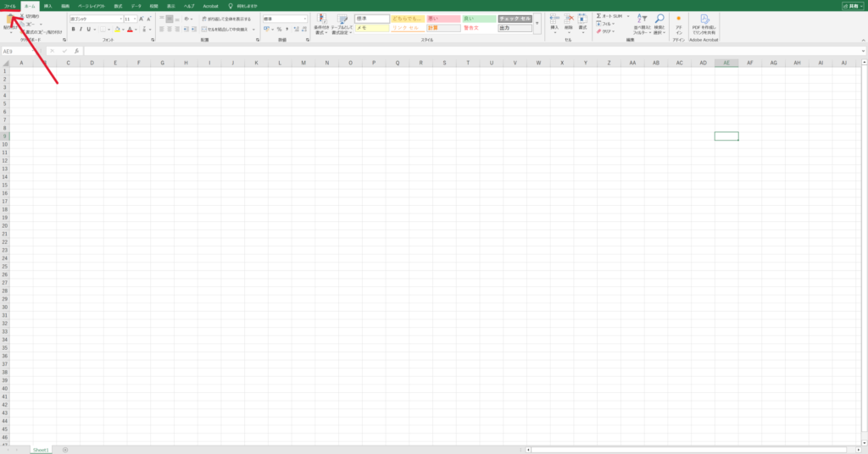The image size is (868, 454).
Task: Toggle wrap text (折り返して全体を表示する)
Action: tap(225, 19)
